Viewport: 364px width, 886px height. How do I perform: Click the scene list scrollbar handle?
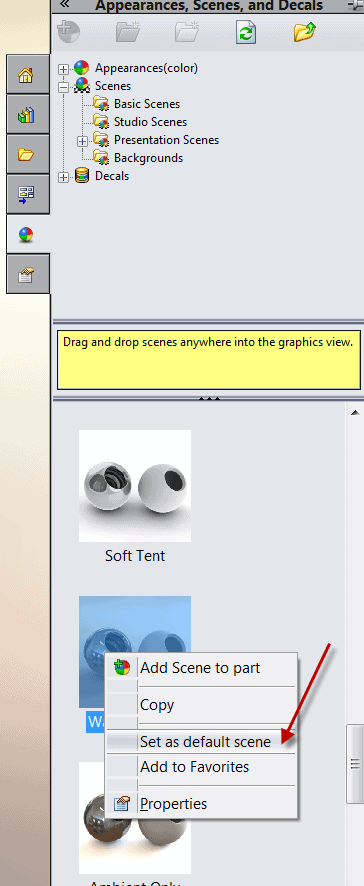[x=355, y=763]
